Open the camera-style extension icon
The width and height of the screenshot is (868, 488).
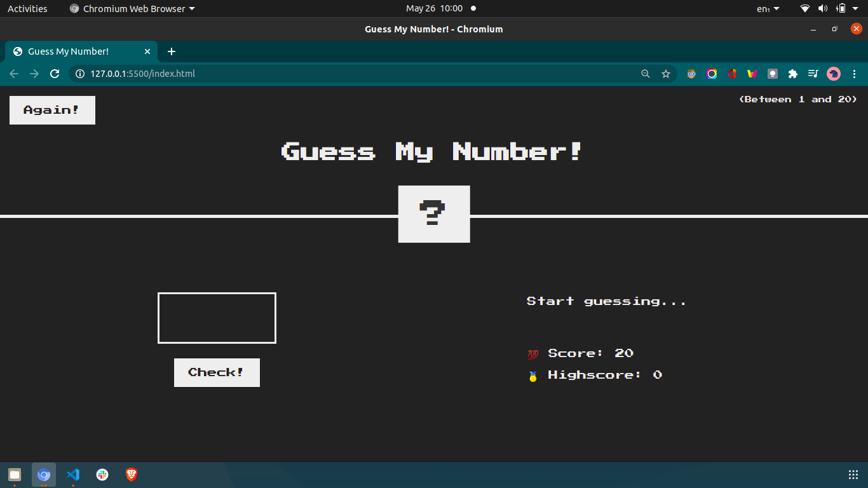coord(712,74)
